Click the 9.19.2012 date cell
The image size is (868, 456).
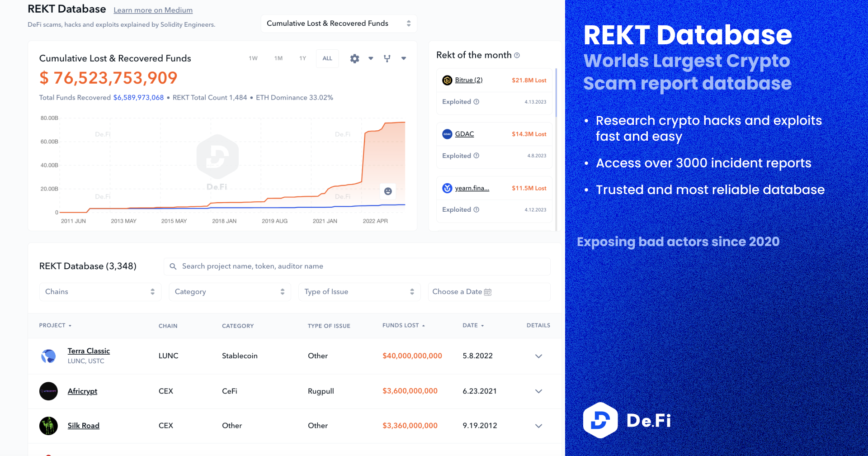[480, 426]
